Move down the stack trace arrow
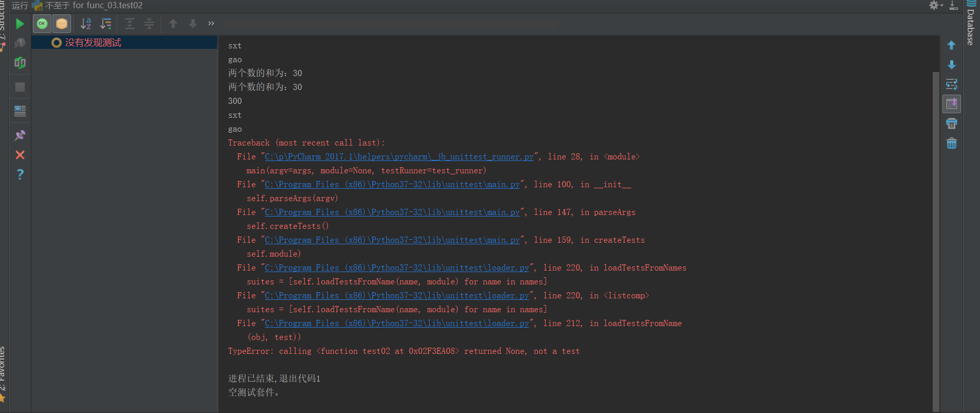This screenshot has width=980, height=413. 951,65
